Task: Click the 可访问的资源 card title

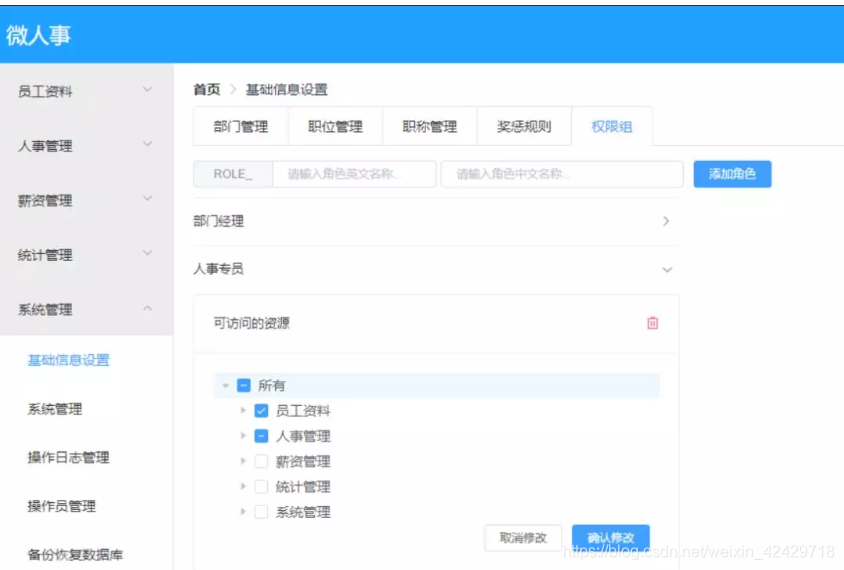Action: click(251, 323)
